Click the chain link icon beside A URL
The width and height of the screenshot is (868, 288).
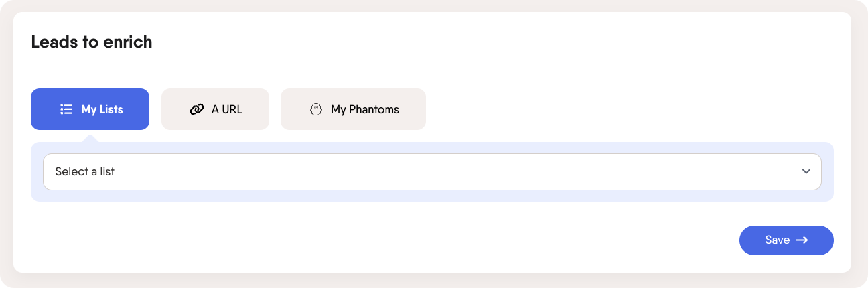[196, 109]
